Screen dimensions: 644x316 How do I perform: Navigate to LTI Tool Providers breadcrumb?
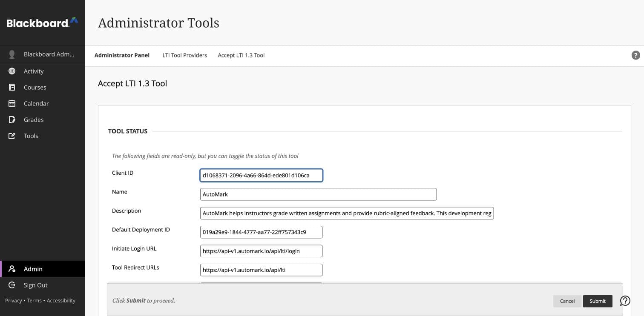(x=185, y=55)
